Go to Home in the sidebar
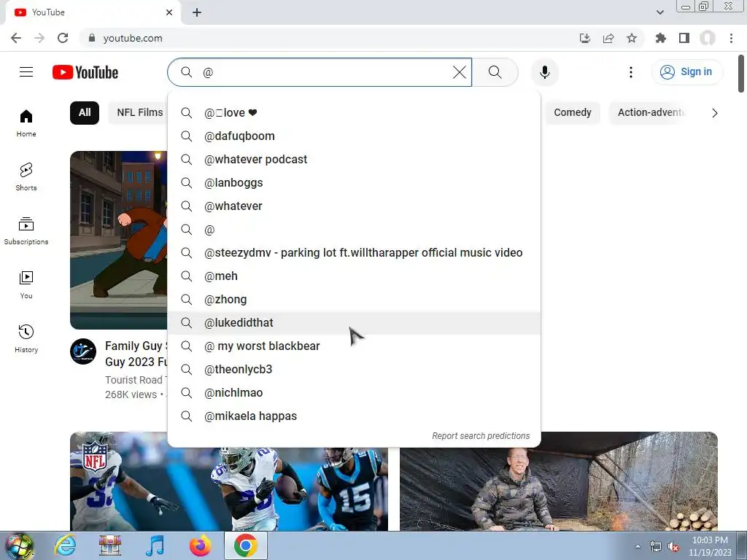This screenshot has width=747, height=560. (x=26, y=123)
